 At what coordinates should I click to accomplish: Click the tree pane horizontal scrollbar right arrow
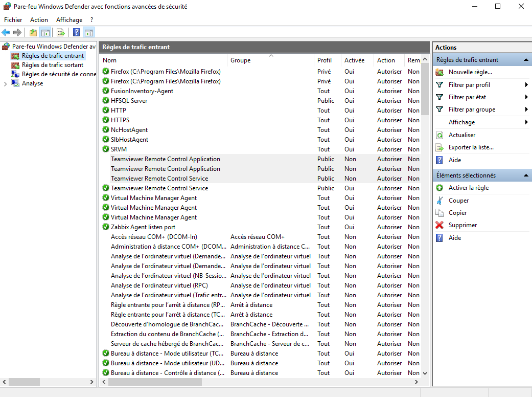91,382
